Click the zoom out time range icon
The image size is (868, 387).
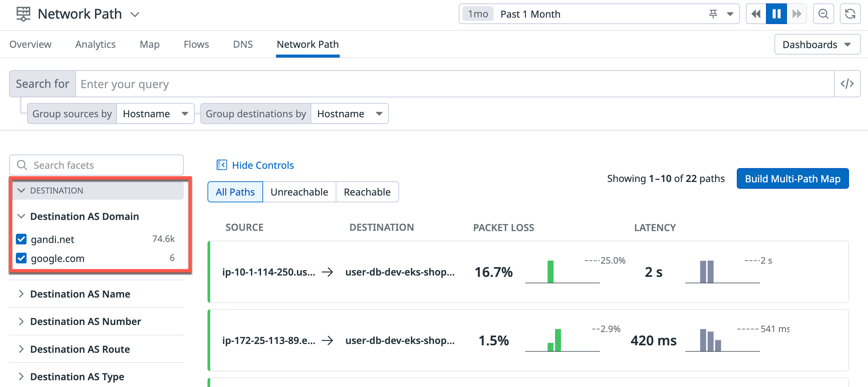(x=823, y=14)
